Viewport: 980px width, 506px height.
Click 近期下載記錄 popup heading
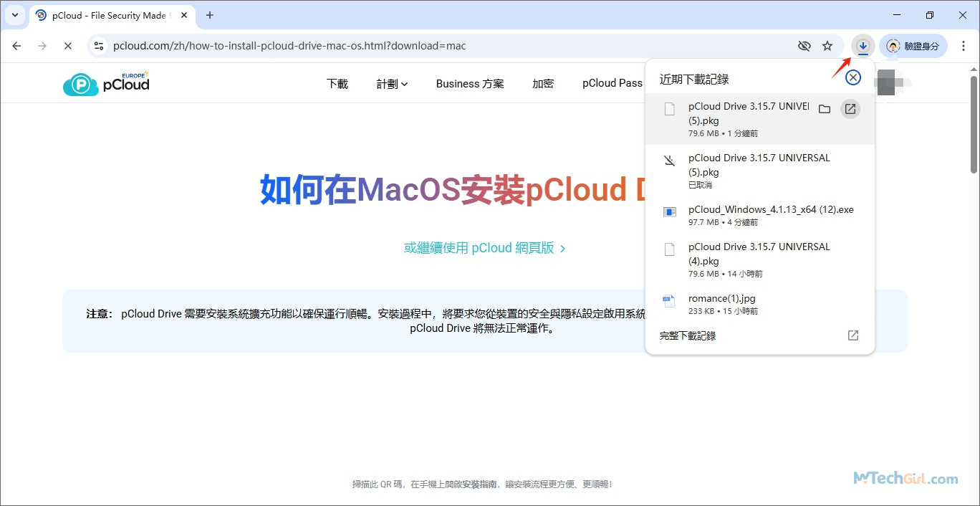[x=694, y=80]
